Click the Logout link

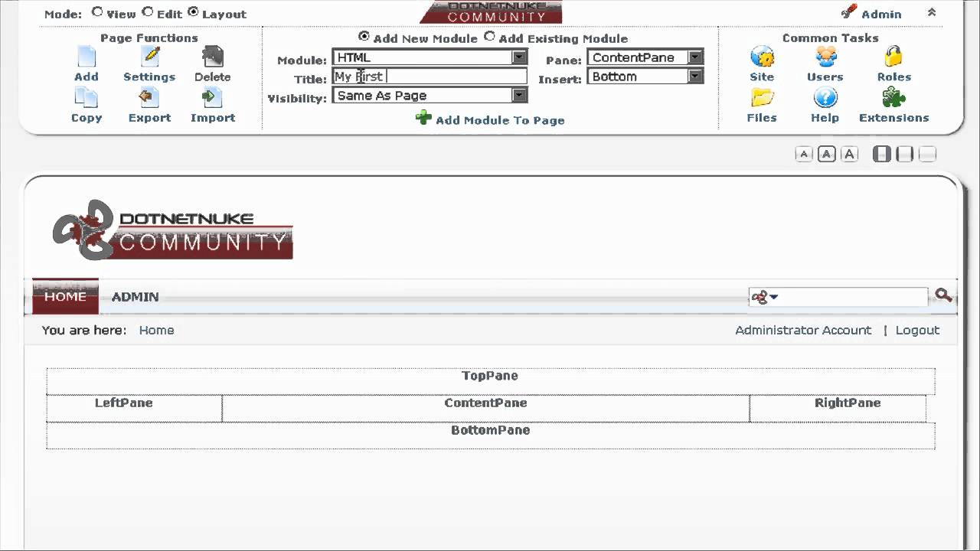[917, 330]
